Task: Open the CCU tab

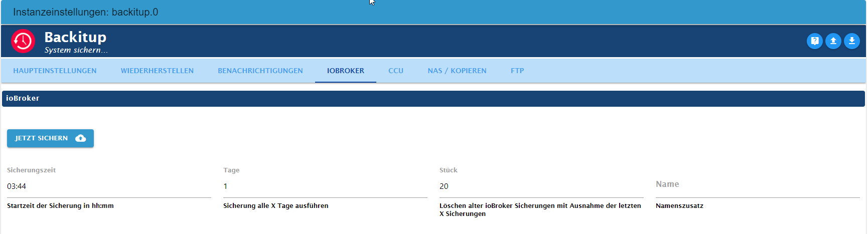Action: pyautogui.click(x=396, y=71)
